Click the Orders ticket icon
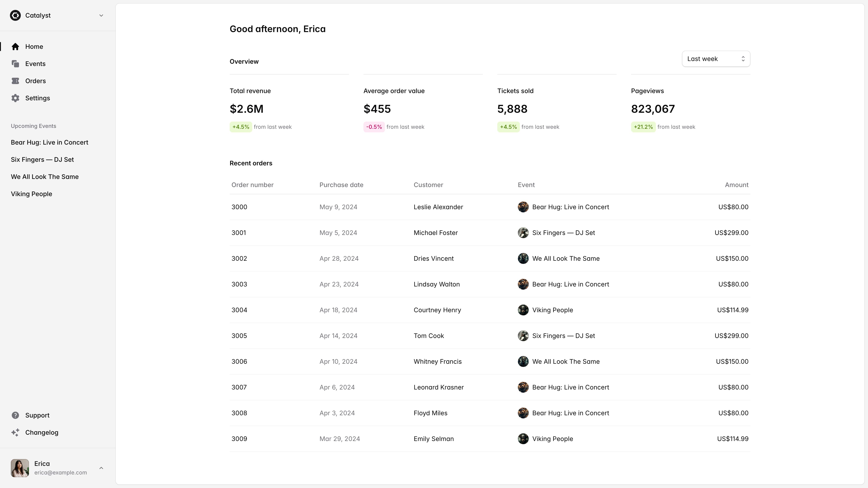 click(15, 81)
